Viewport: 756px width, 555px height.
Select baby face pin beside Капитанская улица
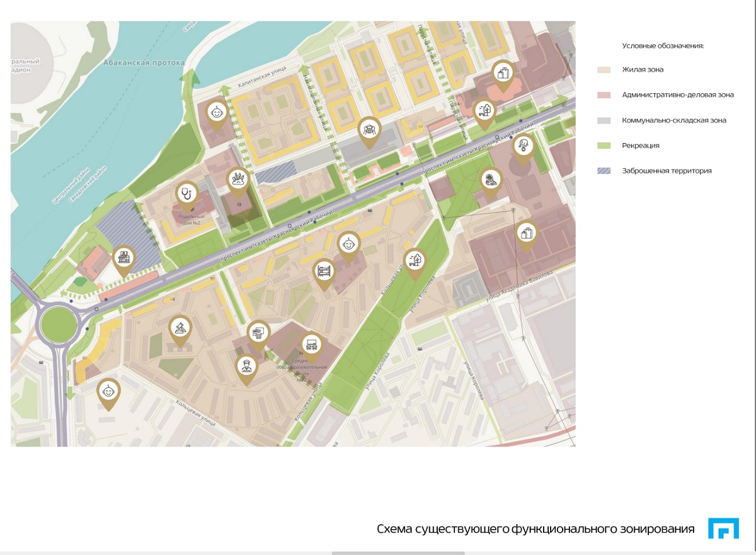click(x=217, y=113)
